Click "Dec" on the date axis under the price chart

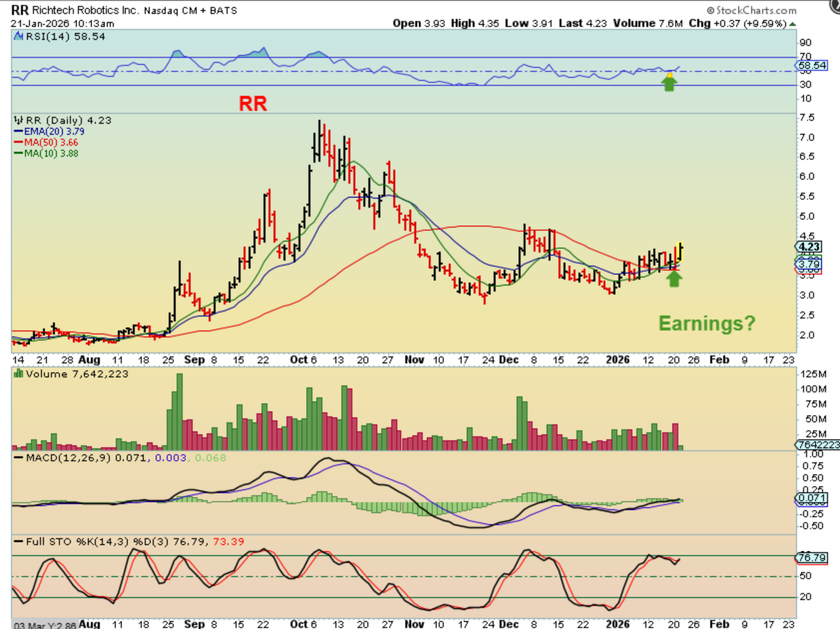(509, 359)
